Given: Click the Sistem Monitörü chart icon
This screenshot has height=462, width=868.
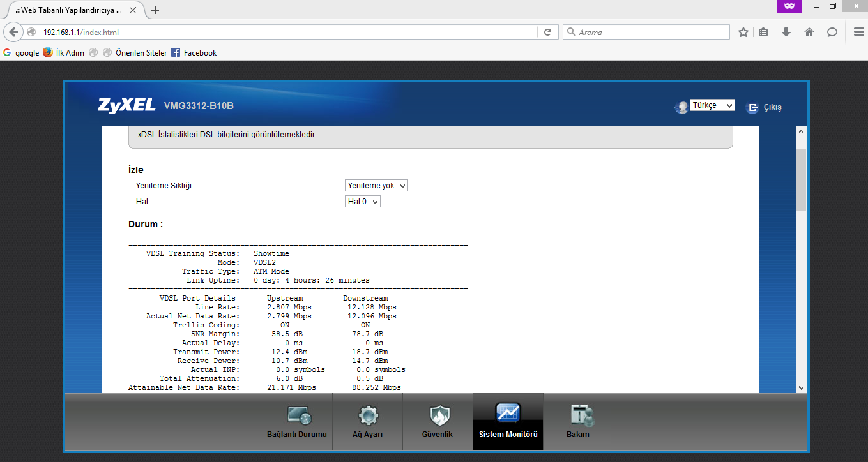Looking at the screenshot, I should [508, 414].
